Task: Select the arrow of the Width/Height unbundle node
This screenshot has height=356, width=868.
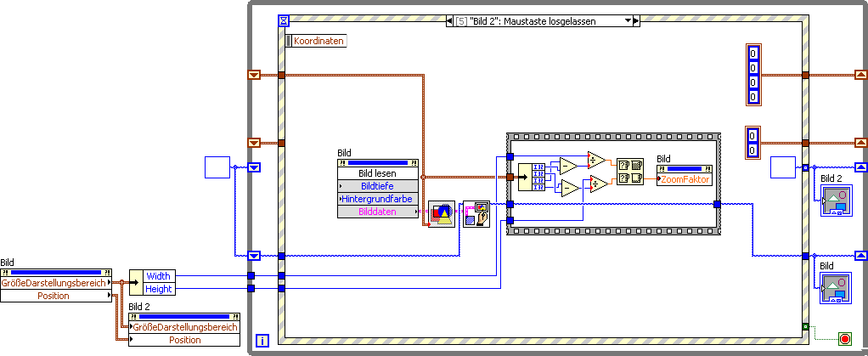Action: 136,282
